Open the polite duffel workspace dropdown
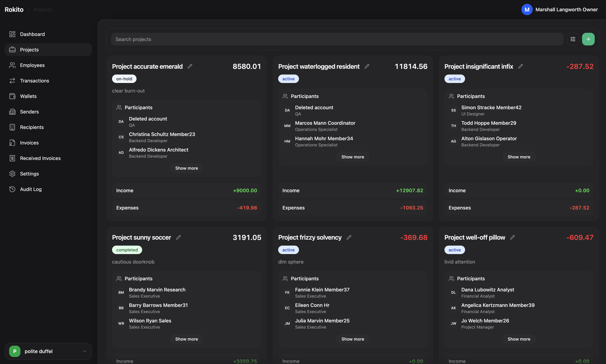The width and height of the screenshot is (606, 364). tap(48, 351)
